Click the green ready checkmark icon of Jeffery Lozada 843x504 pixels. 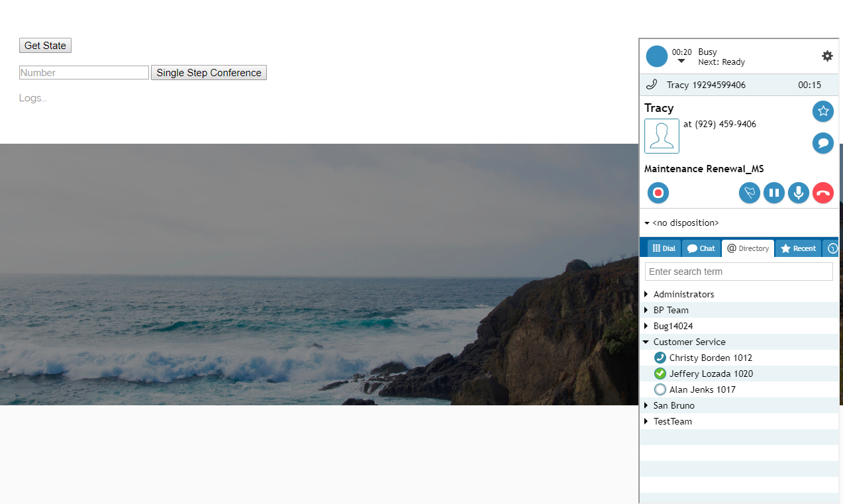tap(660, 374)
